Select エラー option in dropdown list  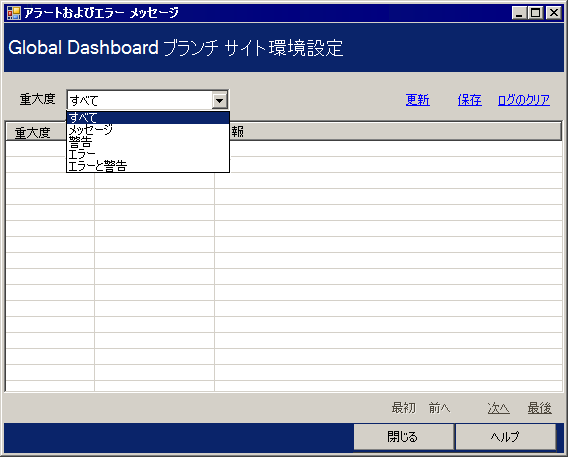[148, 154]
